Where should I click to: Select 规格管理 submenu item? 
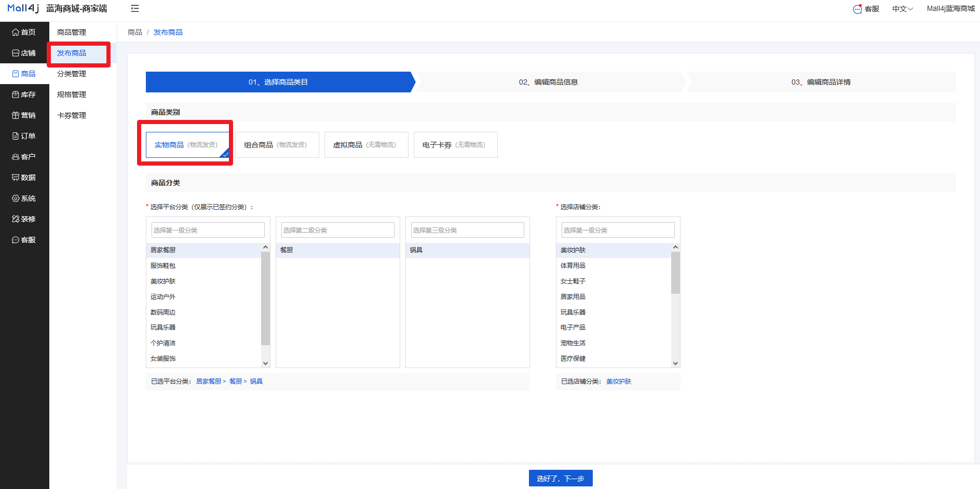tap(83, 94)
